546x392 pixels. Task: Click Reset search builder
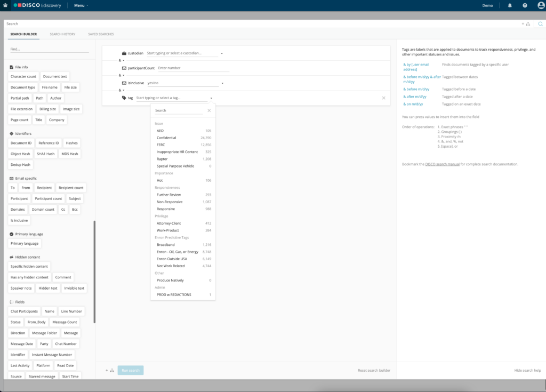coord(374,370)
